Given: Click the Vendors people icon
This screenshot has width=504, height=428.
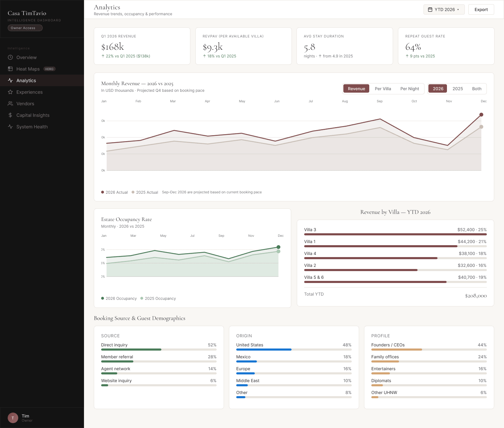Looking at the screenshot, I should pyautogui.click(x=10, y=104).
